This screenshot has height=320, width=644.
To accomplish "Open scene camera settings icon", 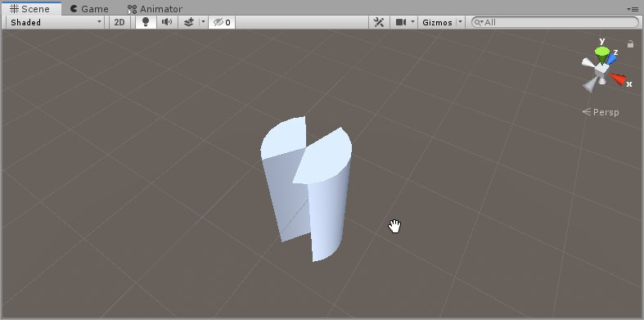I will point(401,22).
